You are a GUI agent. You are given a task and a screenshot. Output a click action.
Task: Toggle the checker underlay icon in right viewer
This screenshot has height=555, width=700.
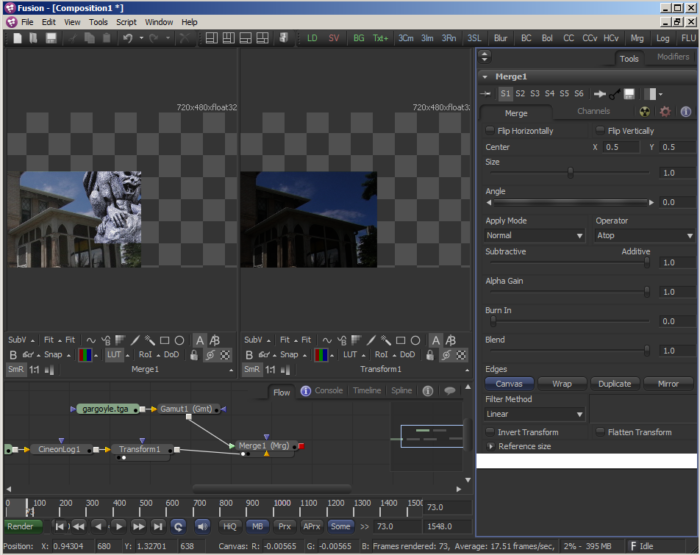click(x=461, y=355)
